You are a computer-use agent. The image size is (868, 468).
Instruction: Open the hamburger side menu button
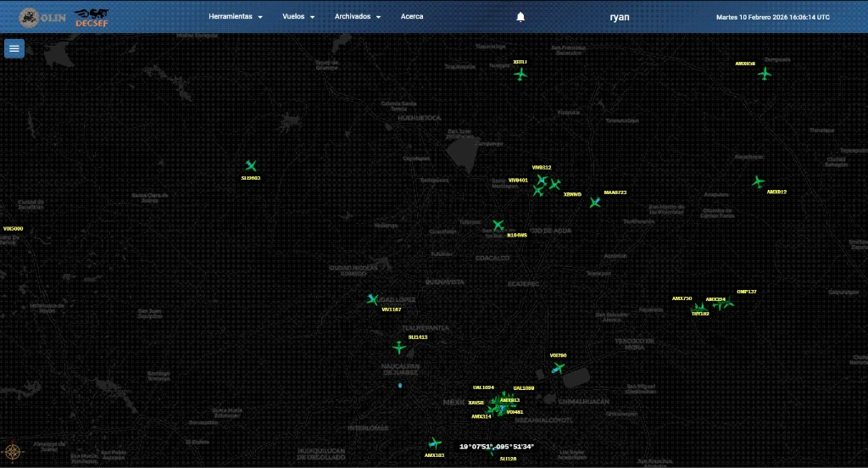pyautogui.click(x=14, y=48)
